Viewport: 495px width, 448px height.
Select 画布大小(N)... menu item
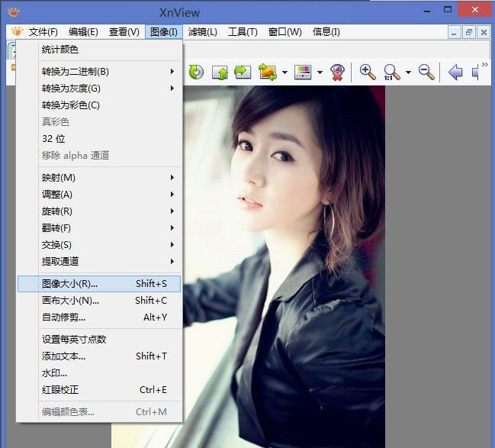(x=99, y=301)
